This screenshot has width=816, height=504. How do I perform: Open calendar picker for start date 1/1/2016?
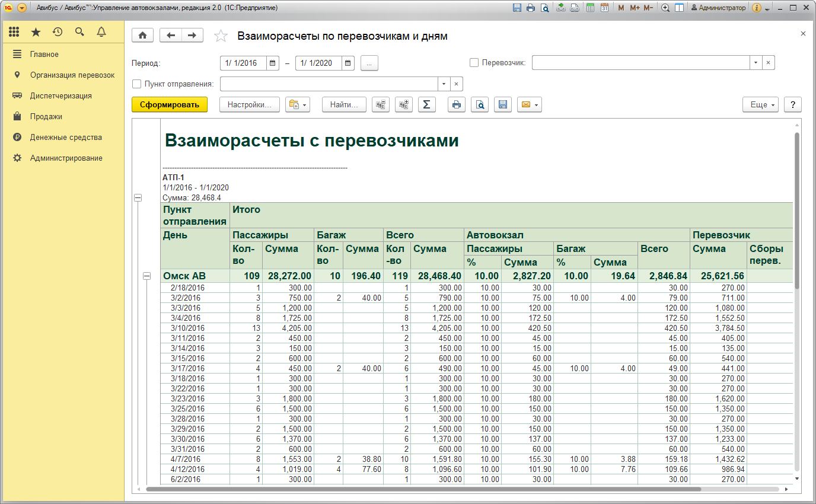272,63
